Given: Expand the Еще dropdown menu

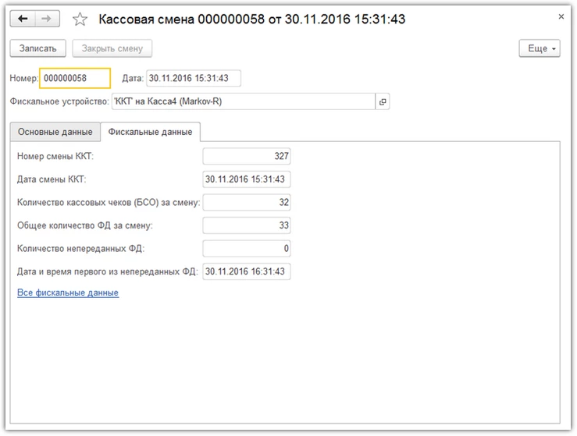Looking at the screenshot, I should tap(540, 49).
